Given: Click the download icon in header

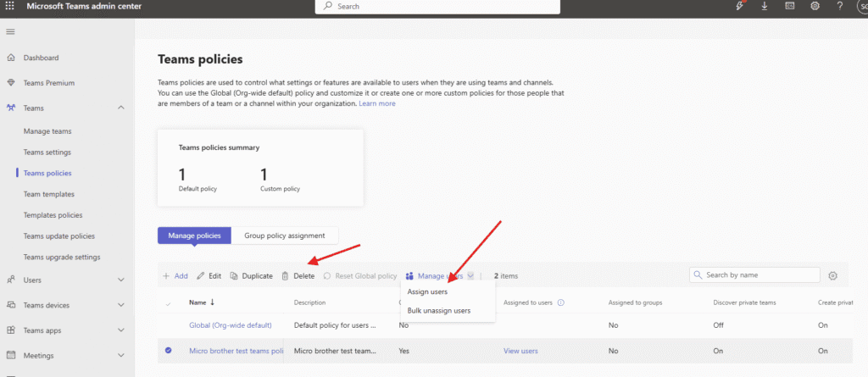Looking at the screenshot, I should (x=765, y=6).
